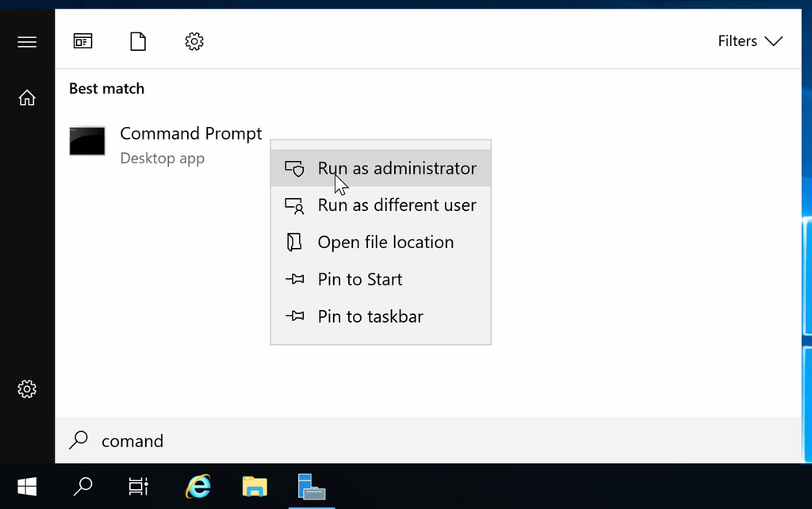
Task: Filter results by Apps icon
Action: [82, 41]
